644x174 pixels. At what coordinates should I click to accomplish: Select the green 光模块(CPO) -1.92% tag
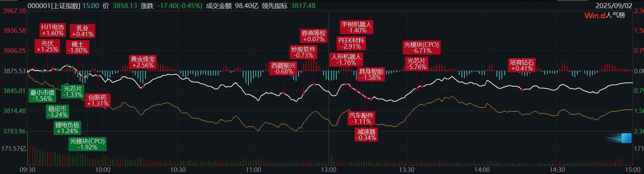88,144
